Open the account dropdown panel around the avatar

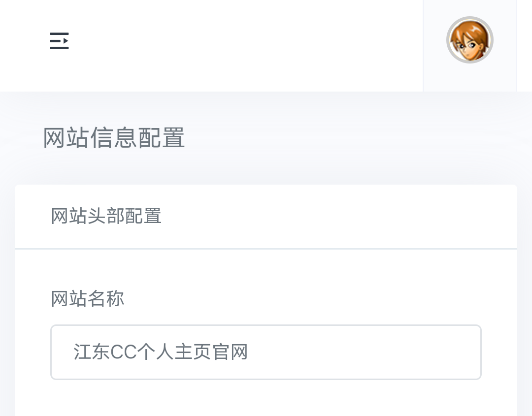point(470,45)
